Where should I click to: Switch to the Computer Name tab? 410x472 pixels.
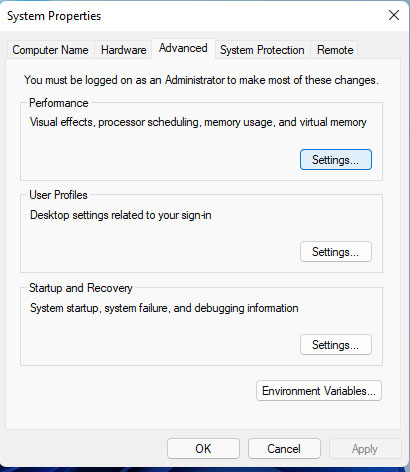tap(50, 50)
